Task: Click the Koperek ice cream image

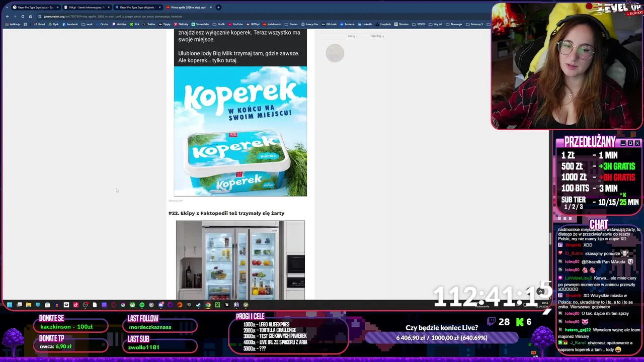Action: click(x=240, y=131)
